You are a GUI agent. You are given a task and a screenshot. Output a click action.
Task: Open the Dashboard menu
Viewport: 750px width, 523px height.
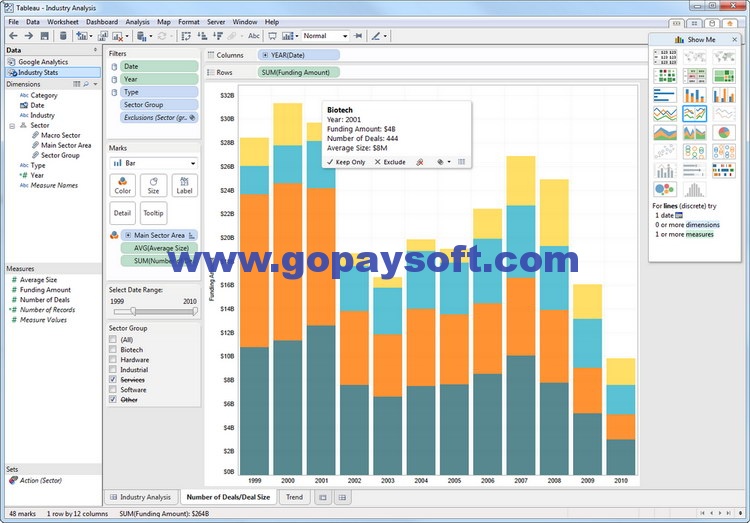(102, 22)
